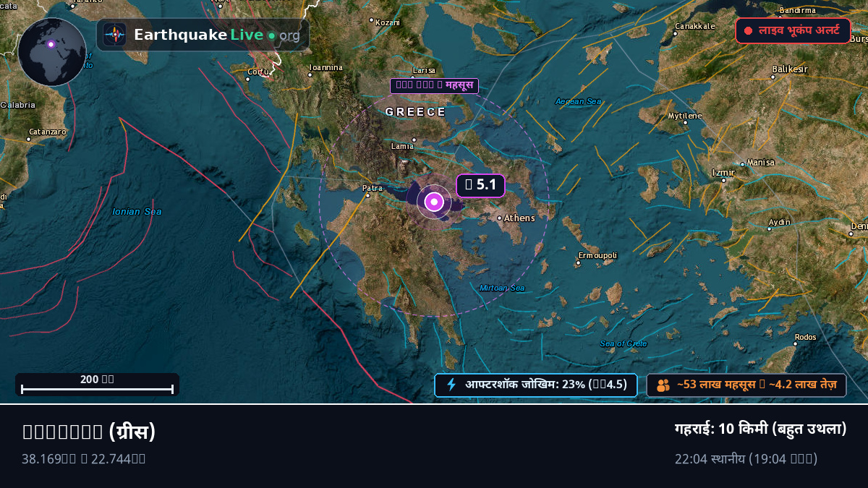Click the Larisa city label

pyautogui.click(x=424, y=70)
